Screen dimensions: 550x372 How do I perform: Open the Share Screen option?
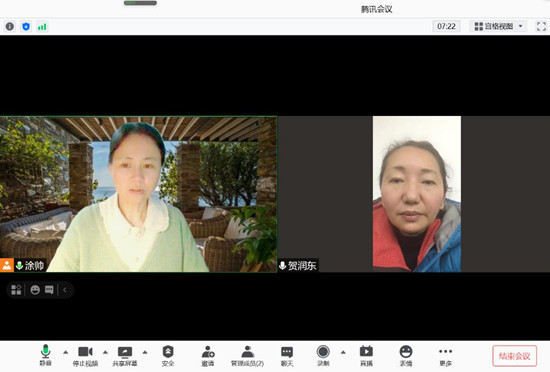[x=125, y=356]
